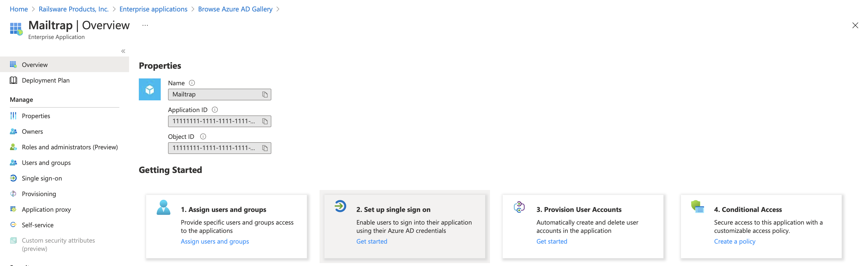868x266 pixels.
Task: Copy the Application ID to clipboard
Action: [x=265, y=121]
